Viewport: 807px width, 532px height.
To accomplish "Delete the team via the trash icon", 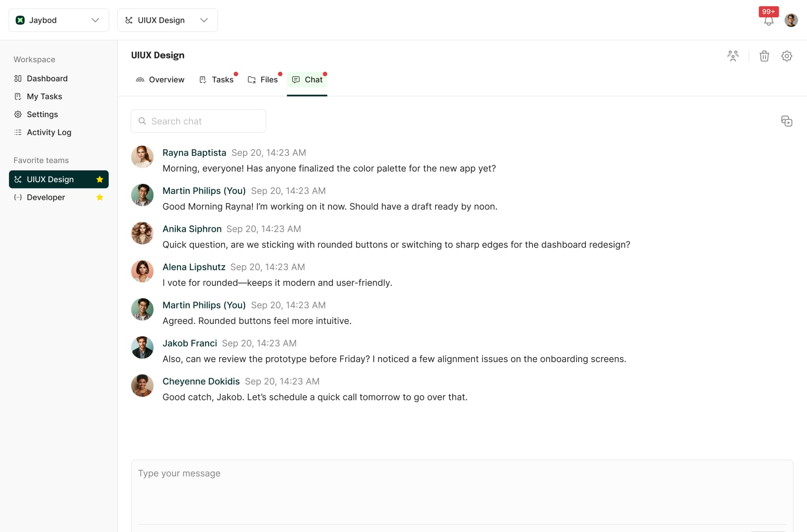I will (764, 56).
